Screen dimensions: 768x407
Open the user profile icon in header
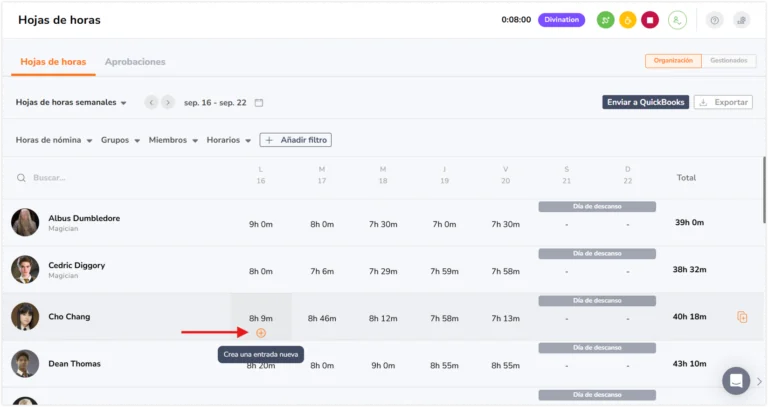point(677,20)
